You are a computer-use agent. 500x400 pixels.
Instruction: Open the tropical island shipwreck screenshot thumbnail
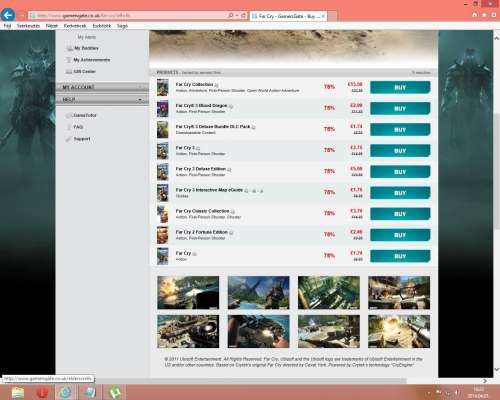click(x=258, y=293)
